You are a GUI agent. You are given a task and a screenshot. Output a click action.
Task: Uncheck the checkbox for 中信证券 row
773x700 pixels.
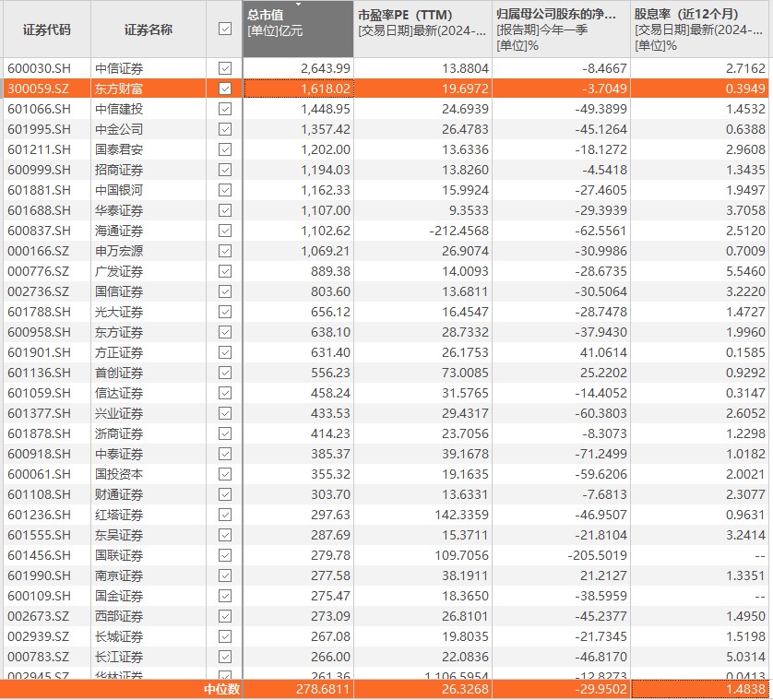coord(224,68)
